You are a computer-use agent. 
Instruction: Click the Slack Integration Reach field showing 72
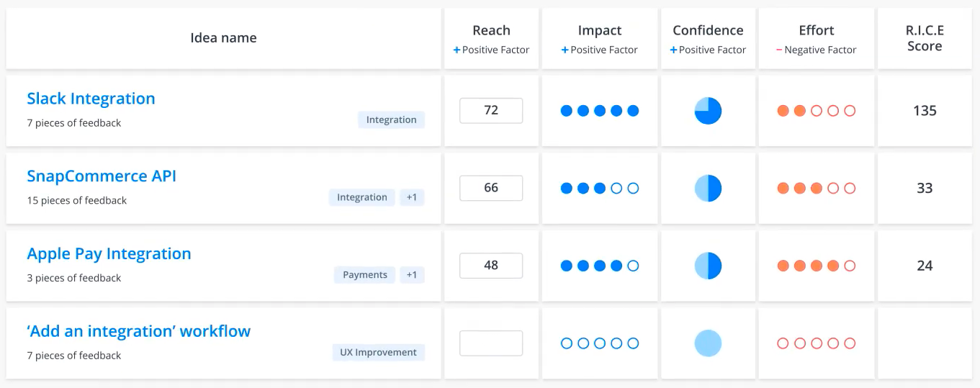[491, 111]
